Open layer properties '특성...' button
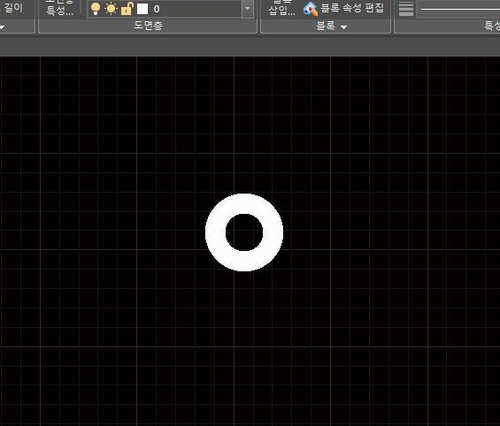500x426 pixels. click(59, 8)
